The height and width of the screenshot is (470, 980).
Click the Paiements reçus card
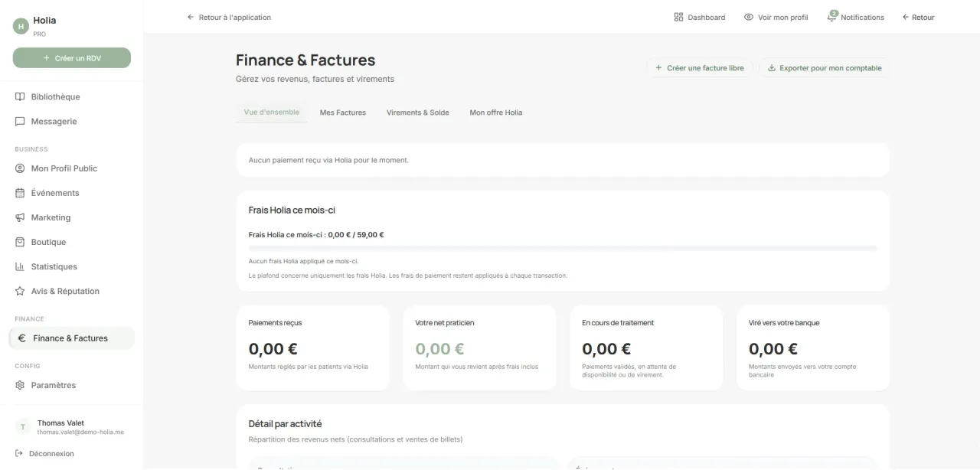313,348
